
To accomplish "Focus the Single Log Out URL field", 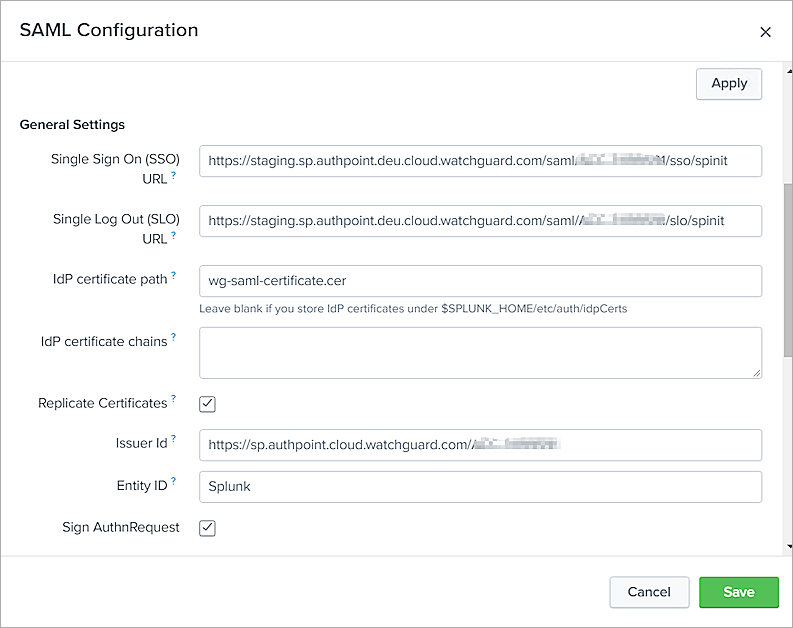I will (x=480, y=221).
